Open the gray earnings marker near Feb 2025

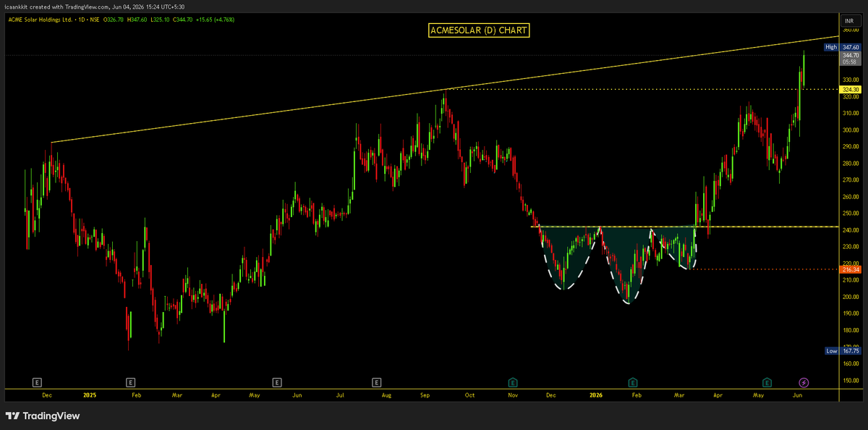131,381
